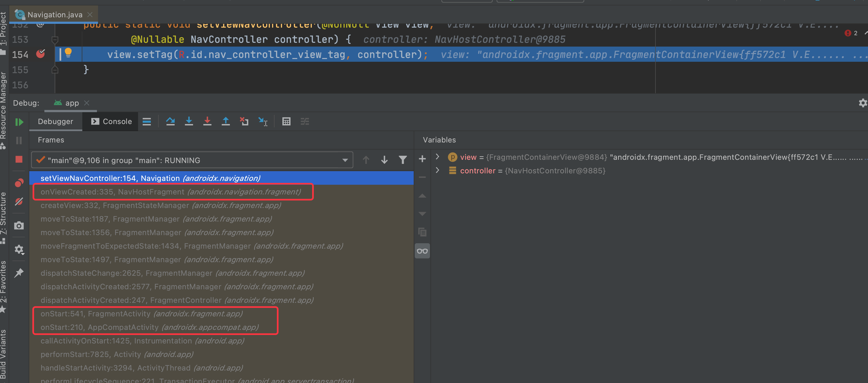This screenshot has height=383, width=868.
Task: Open View Breakpoints with the double red dots
Action: [x=19, y=183]
